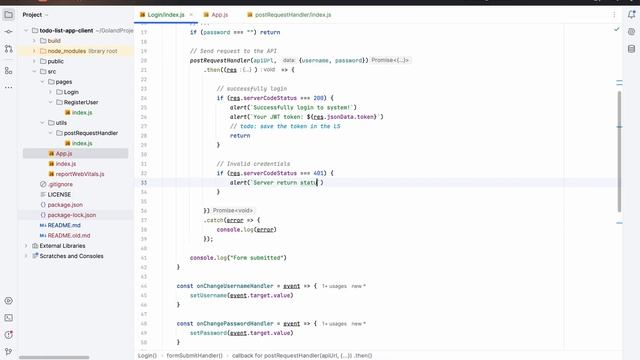Click the usages hint beside onChangePasswordHandler
This screenshot has height=360, width=640.
334,324
